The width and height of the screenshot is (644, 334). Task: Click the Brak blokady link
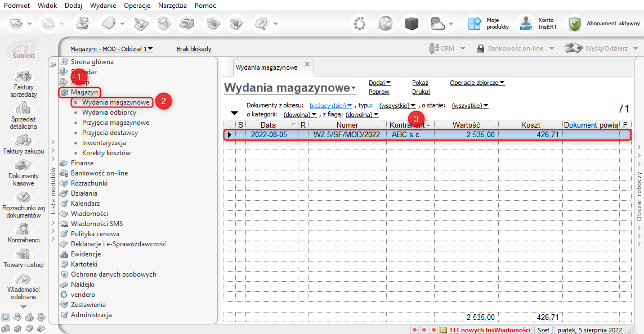coord(194,49)
